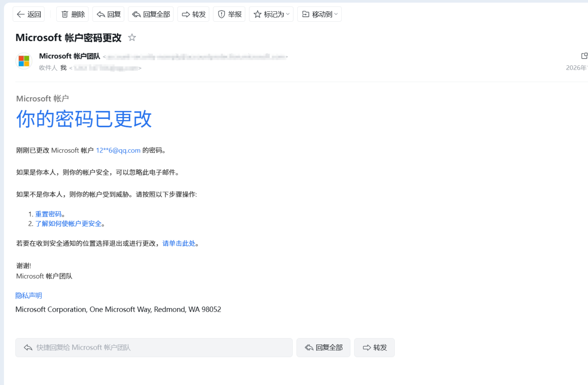Click bottom 转发 button
588x385 pixels.
pos(375,348)
